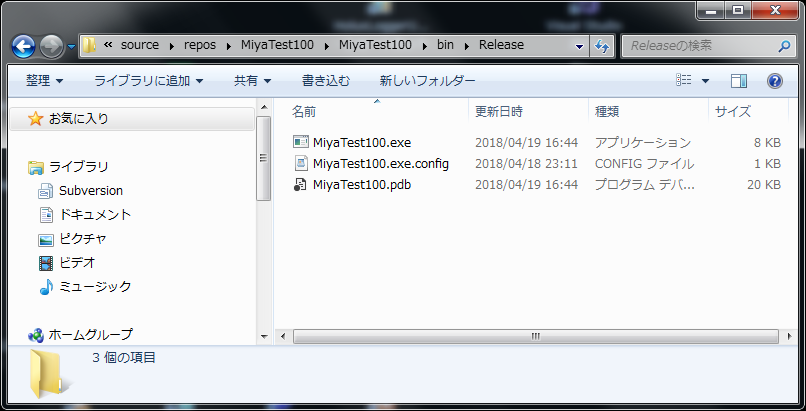Viewport: 806px width, 411px height.
Task: Toggle the preview pane
Action: coord(739,81)
